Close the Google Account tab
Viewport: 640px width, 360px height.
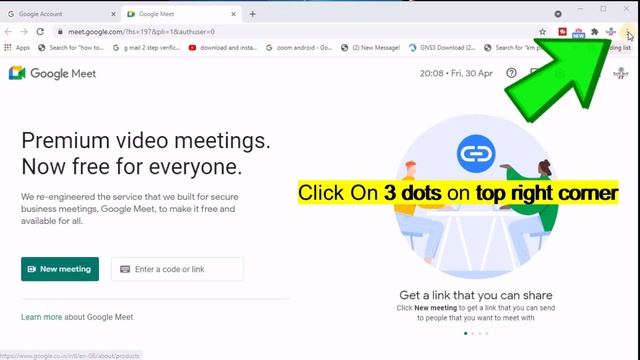[x=113, y=14]
